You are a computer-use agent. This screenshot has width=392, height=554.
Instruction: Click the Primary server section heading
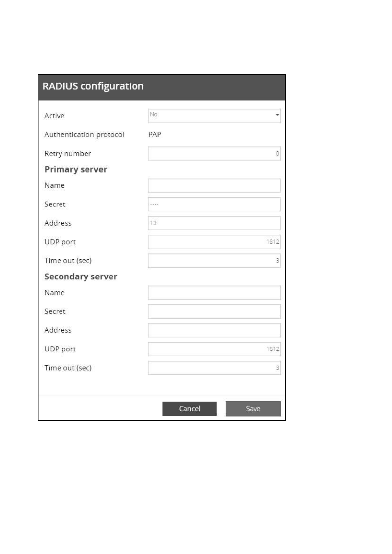[x=76, y=170]
